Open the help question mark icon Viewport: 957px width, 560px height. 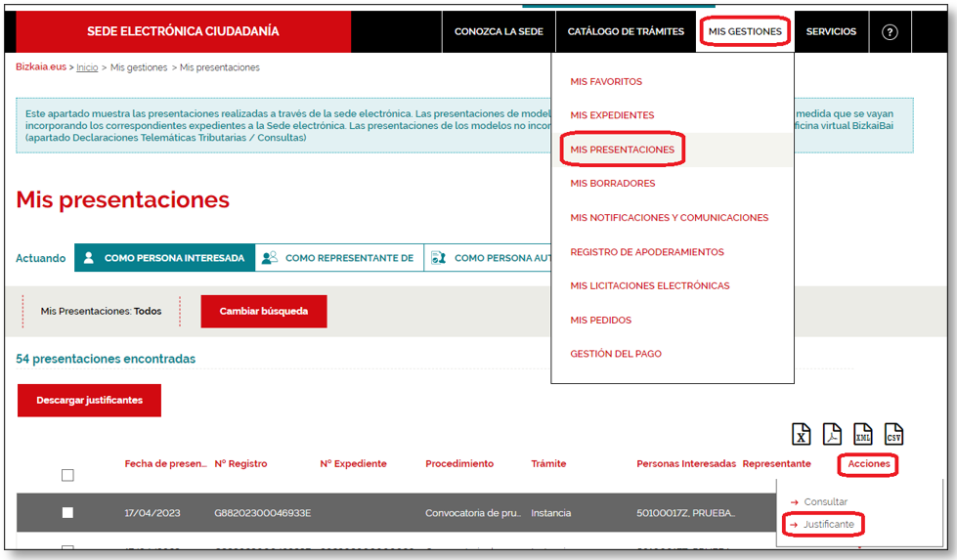click(890, 31)
